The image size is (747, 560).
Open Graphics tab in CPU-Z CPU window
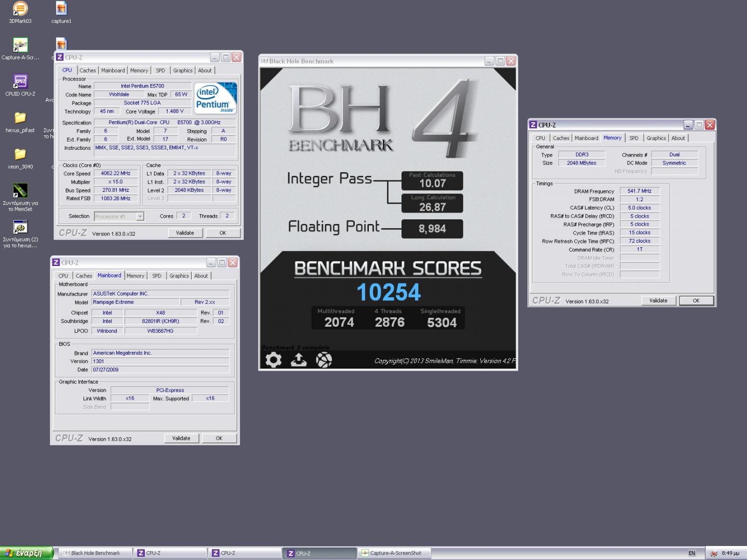pos(183,71)
